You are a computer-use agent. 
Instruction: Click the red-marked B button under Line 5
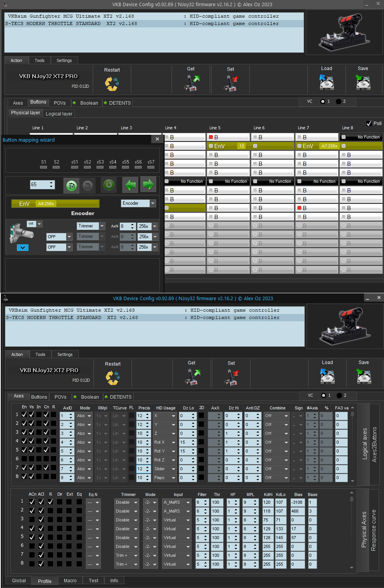tap(228, 137)
